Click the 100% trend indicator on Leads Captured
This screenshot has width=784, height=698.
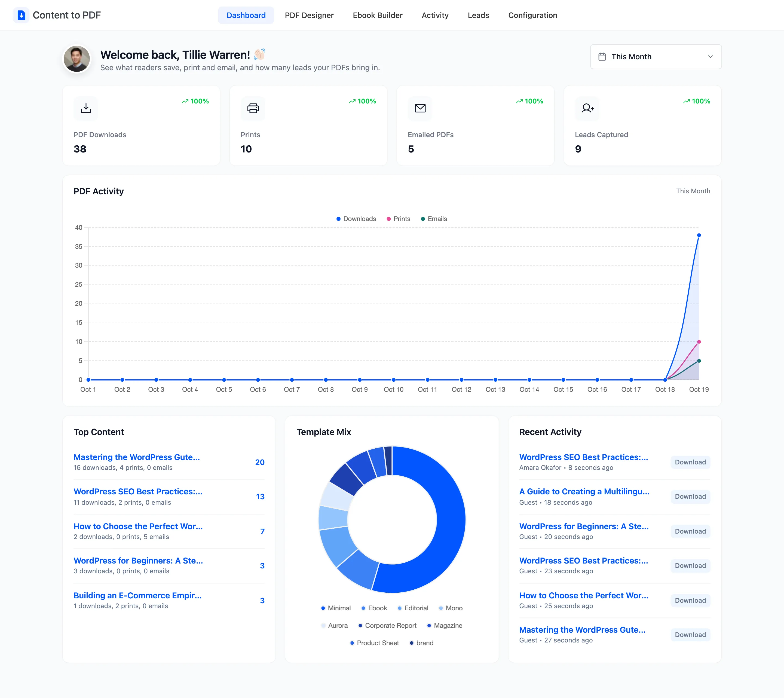pyautogui.click(x=697, y=101)
